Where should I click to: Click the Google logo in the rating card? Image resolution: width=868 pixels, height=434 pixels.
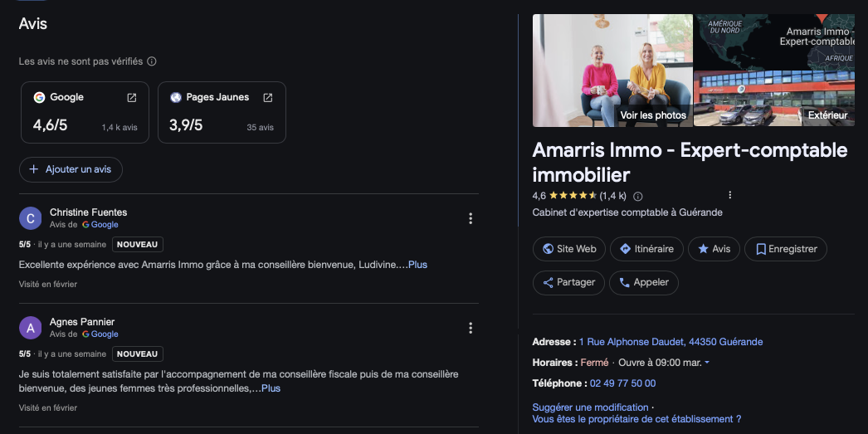click(39, 97)
